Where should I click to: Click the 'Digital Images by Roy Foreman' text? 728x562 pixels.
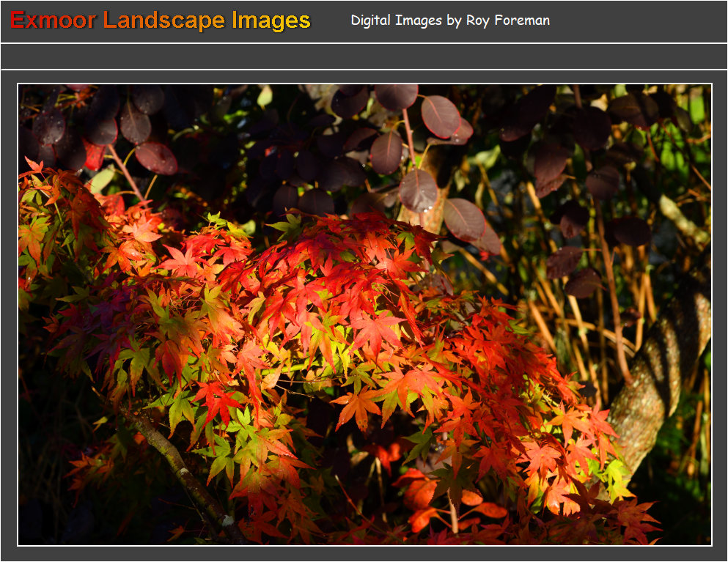pos(449,21)
